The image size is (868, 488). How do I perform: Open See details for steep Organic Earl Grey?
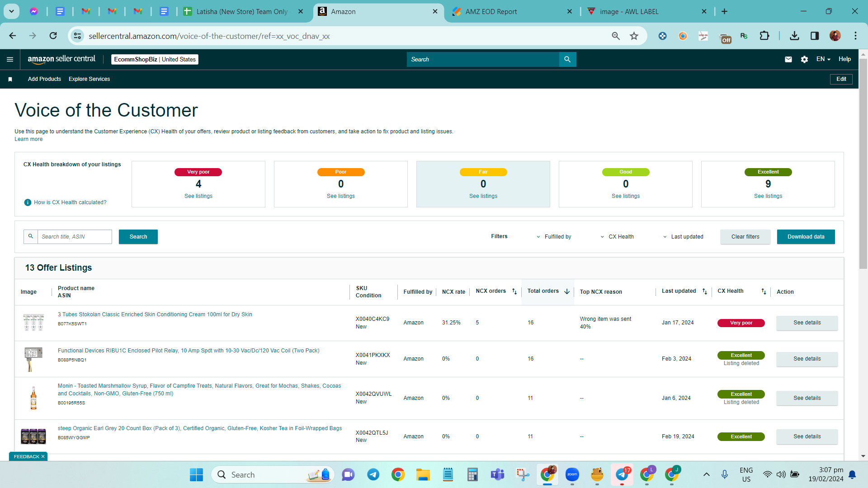807,436
